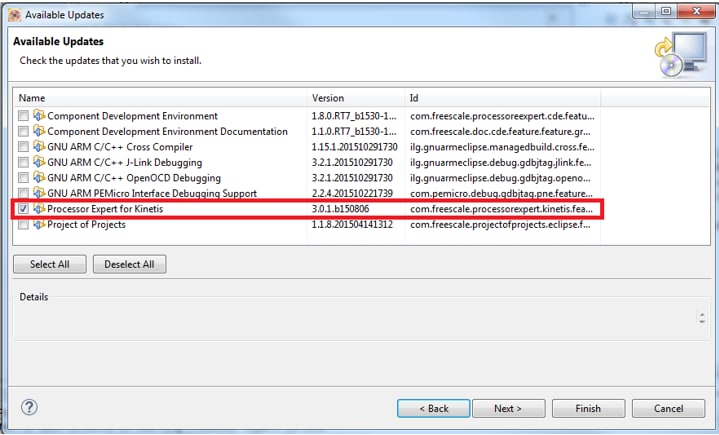Click the J-Link Debugging feature icon

pos(39,162)
